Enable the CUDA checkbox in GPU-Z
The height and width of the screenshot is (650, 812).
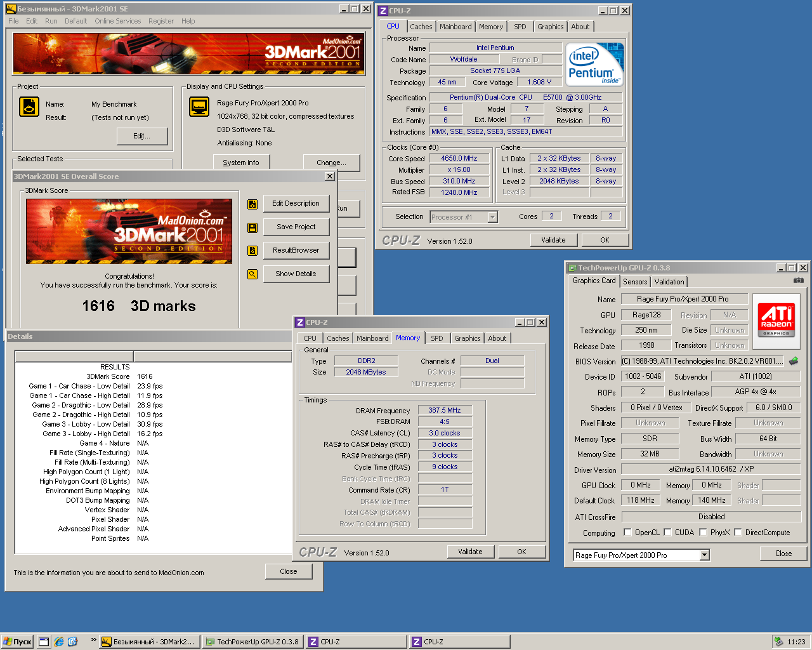click(667, 533)
